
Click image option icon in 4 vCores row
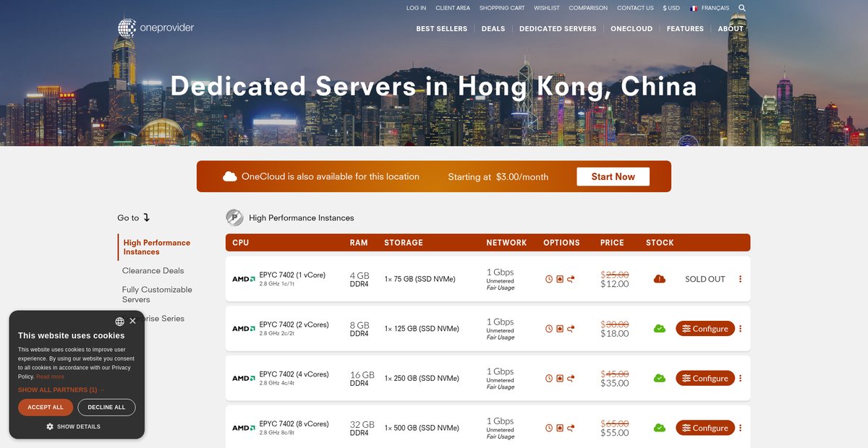(x=560, y=378)
